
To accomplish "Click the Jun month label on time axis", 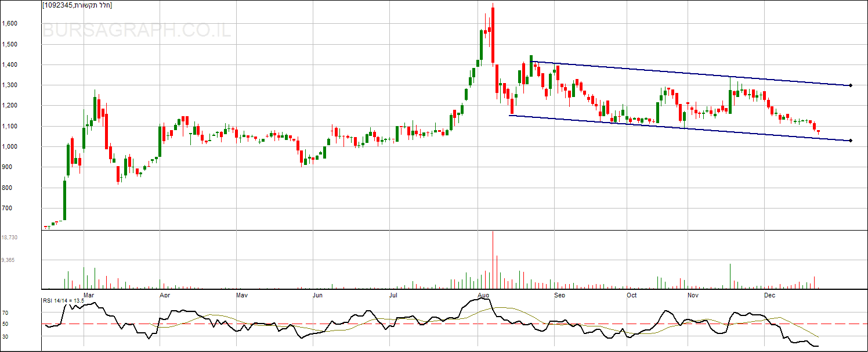I will pyautogui.click(x=318, y=295).
